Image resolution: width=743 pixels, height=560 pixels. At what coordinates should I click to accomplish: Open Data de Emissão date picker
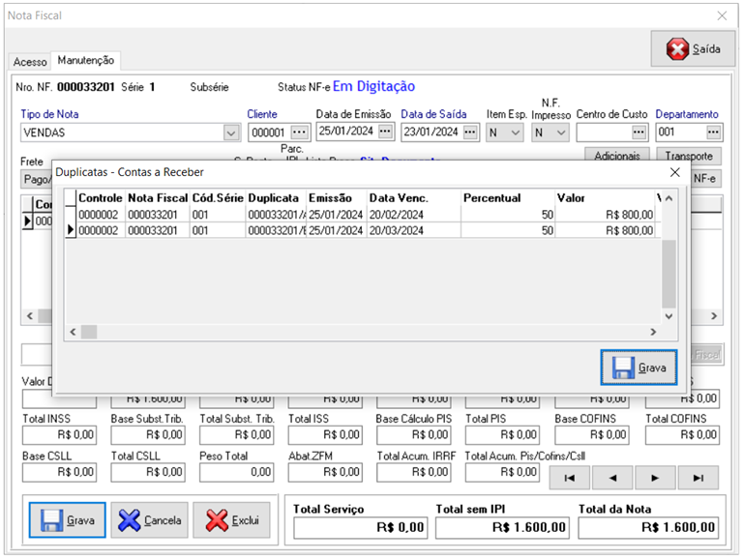pyautogui.click(x=385, y=132)
